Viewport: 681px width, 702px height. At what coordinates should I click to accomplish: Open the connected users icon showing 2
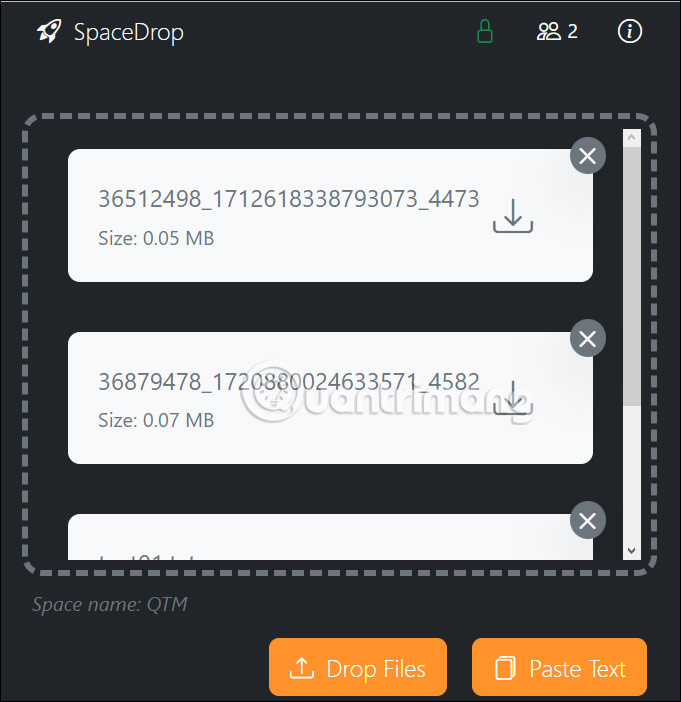point(557,31)
